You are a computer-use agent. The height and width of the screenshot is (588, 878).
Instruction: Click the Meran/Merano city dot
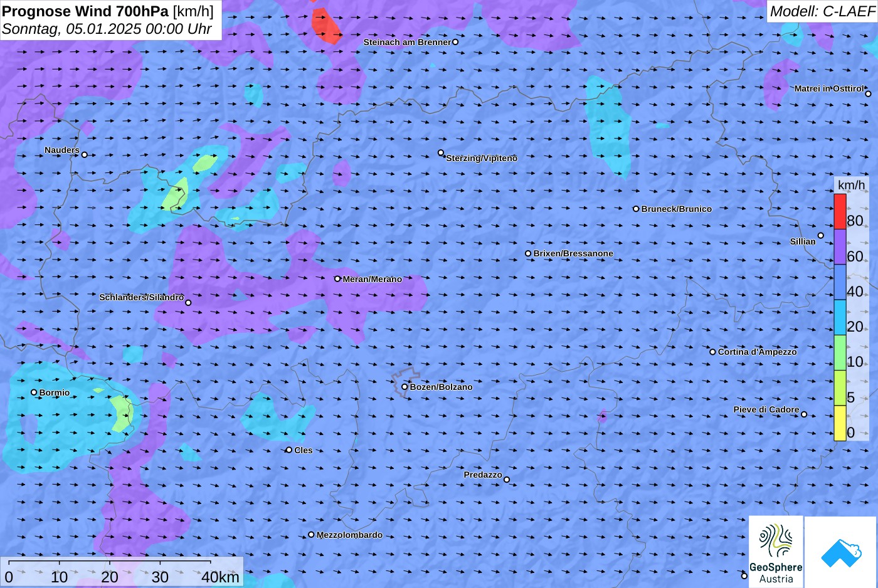(x=337, y=278)
